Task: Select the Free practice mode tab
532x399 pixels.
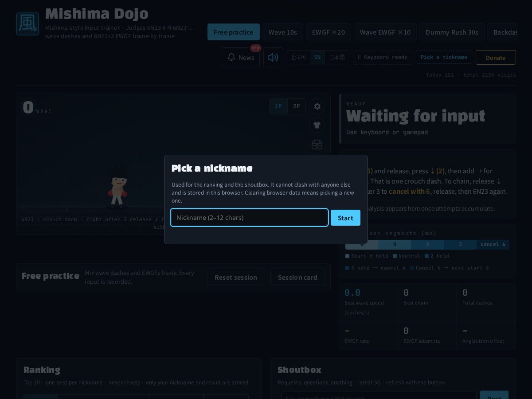Action: 234,32
